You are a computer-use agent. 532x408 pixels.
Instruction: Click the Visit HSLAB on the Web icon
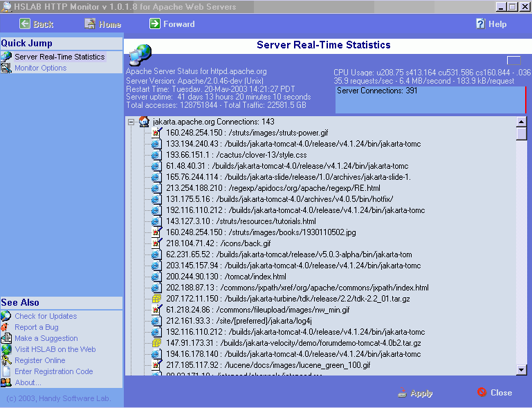[6, 349]
